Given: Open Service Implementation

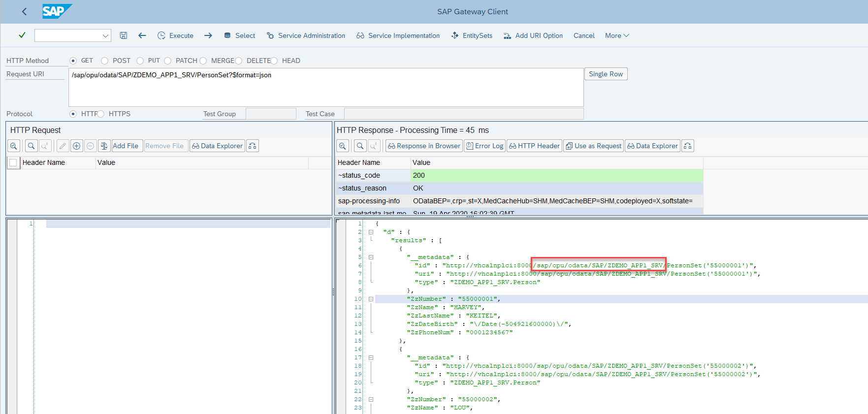Looking at the screenshot, I should coord(398,35).
